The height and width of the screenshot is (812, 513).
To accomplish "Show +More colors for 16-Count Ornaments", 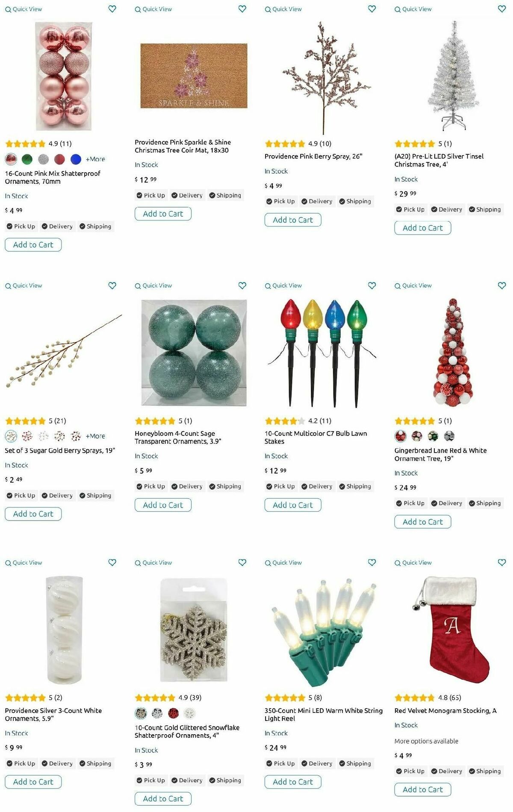I will [95, 159].
